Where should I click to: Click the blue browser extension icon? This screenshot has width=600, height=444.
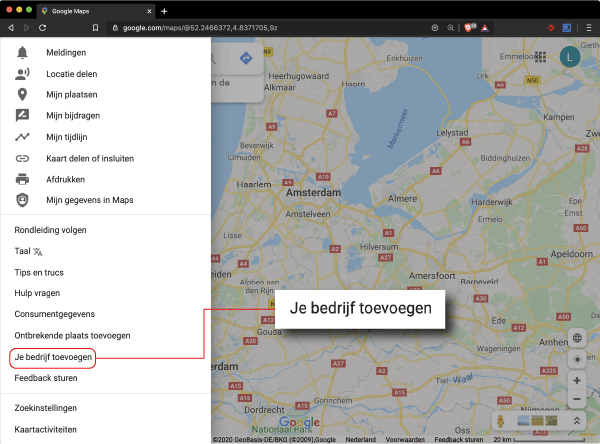tap(567, 28)
